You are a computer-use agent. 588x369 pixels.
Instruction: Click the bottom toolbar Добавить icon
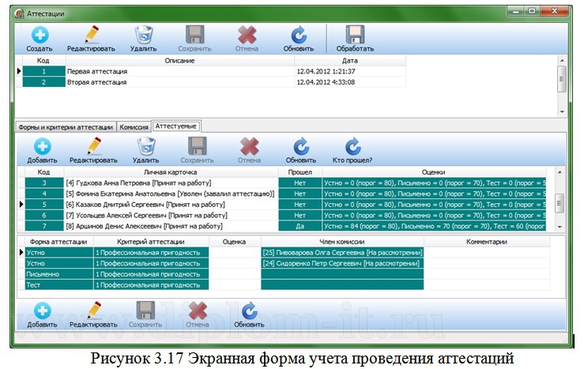pos(42,311)
